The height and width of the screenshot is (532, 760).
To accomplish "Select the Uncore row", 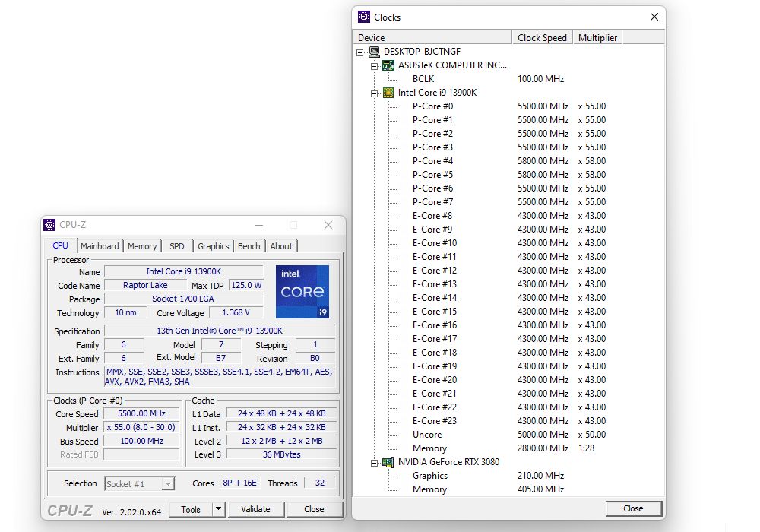I will (x=509, y=435).
